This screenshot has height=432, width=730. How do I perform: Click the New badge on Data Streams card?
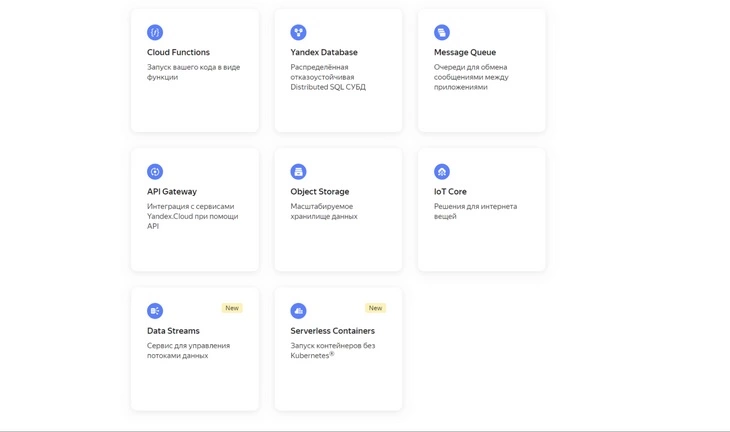pyautogui.click(x=232, y=308)
